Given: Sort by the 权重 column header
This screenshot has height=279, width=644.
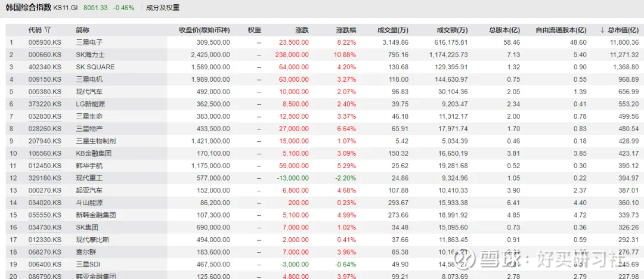Looking at the screenshot, I should tap(255, 30).
